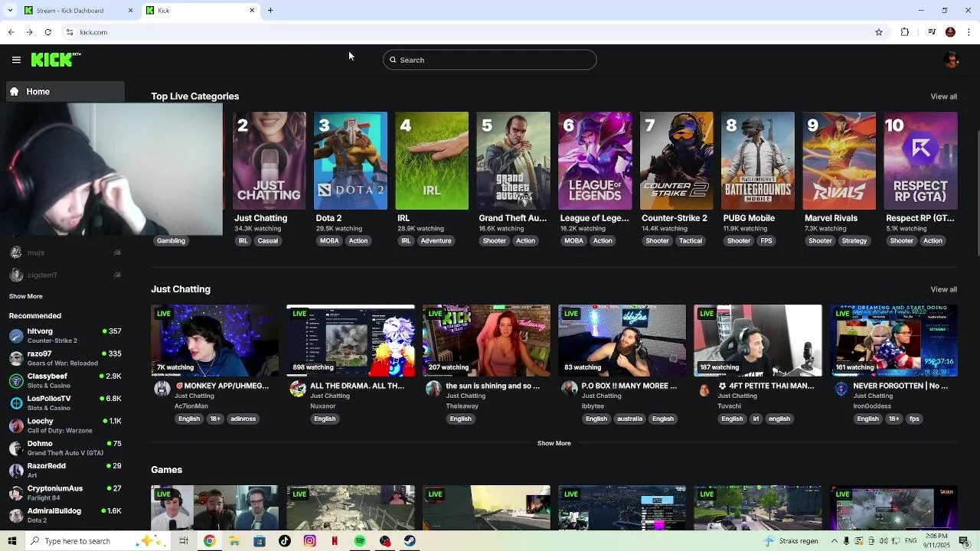Open Loochy recommended channel
This screenshot has width=980, height=551.
(x=65, y=425)
